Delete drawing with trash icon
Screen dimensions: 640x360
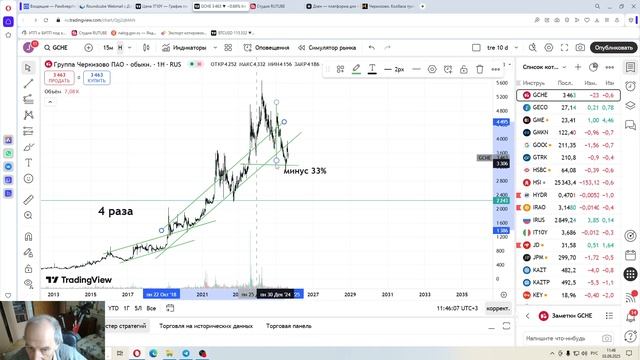click(x=480, y=69)
